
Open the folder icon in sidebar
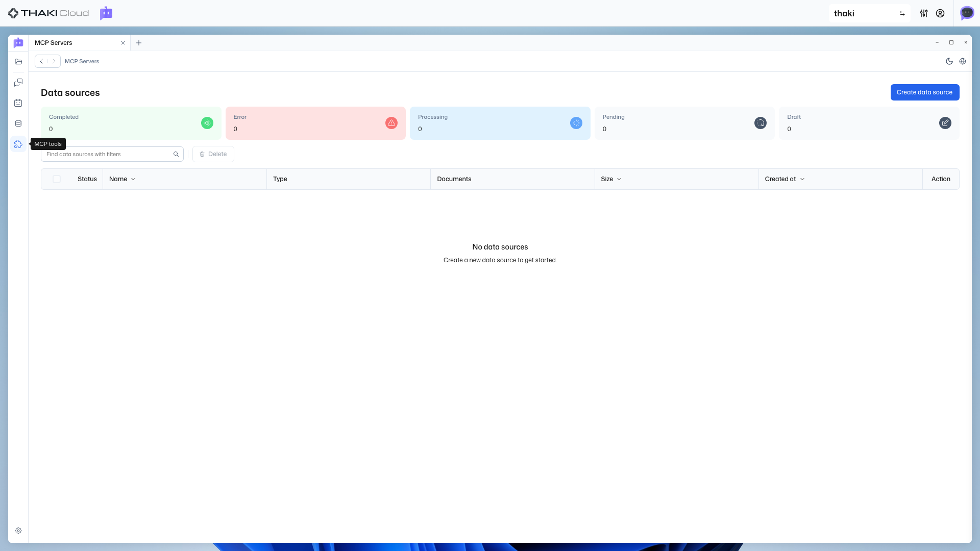[18, 62]
